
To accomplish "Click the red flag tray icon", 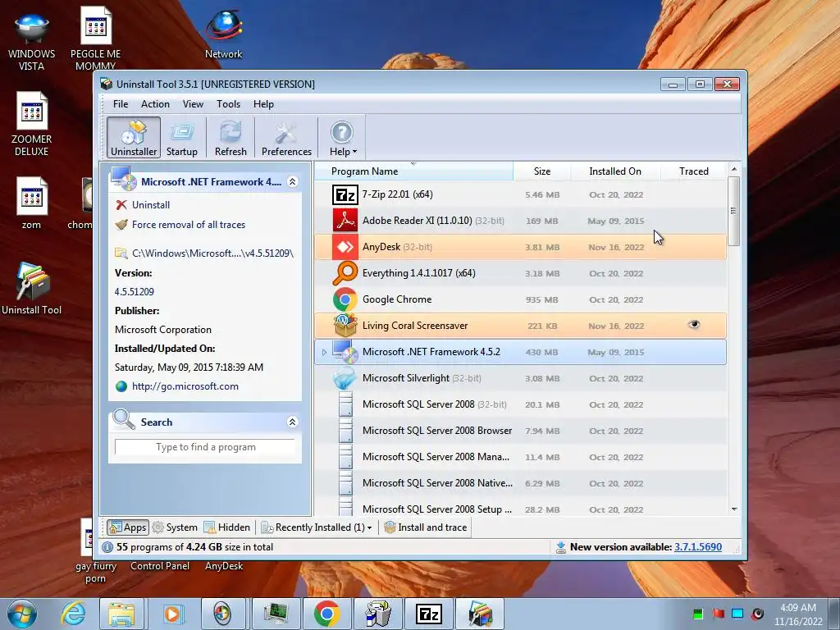I will [718, 614].
